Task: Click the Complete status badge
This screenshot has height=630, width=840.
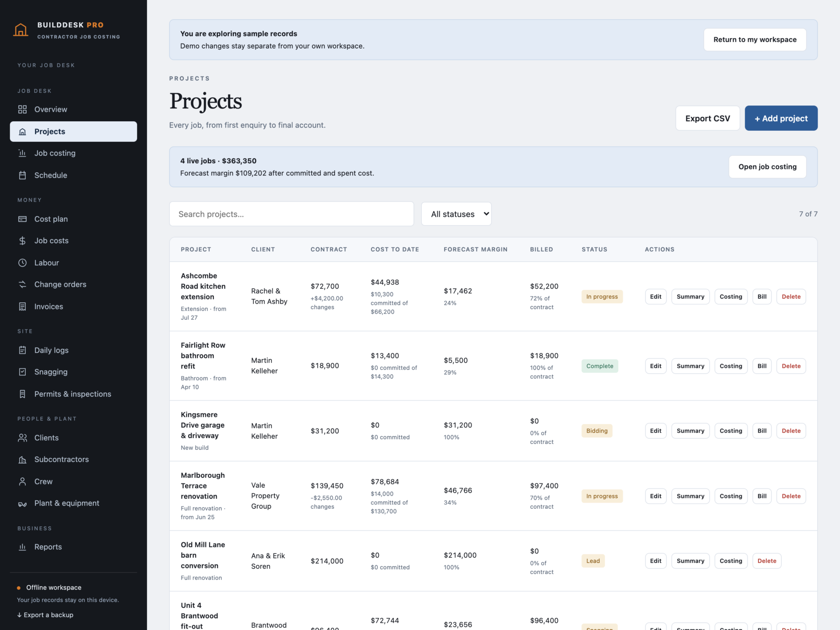Action: (x=599, y=366)
